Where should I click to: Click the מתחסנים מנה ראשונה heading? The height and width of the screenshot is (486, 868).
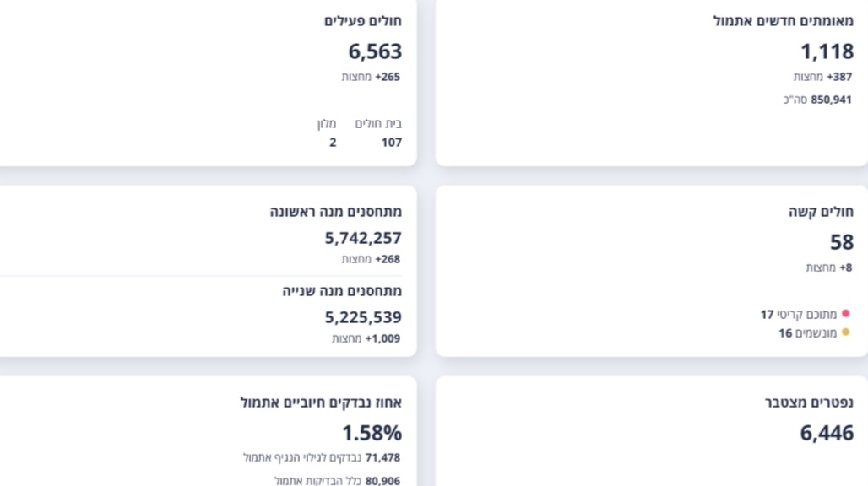(335, 213)
